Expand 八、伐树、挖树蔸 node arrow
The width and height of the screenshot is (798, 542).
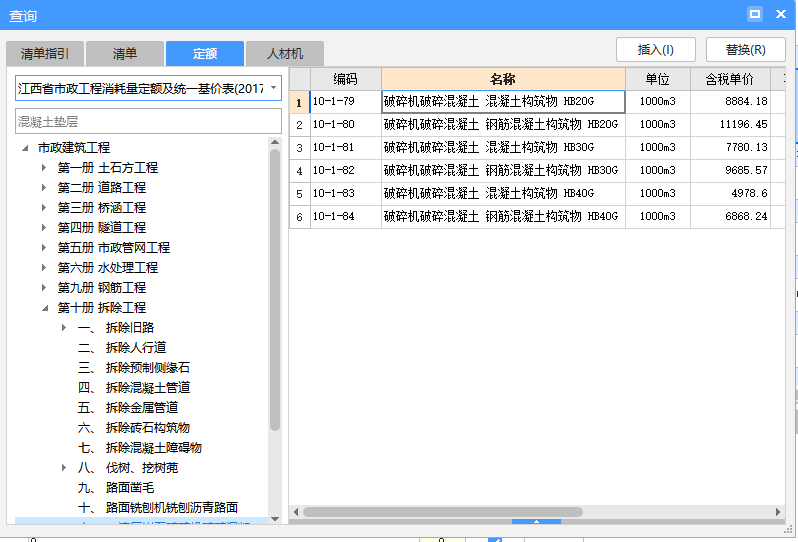(64, 468)
